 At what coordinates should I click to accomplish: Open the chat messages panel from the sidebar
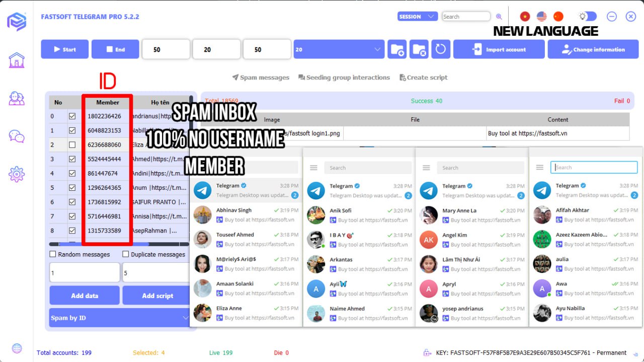click(17, 135)
